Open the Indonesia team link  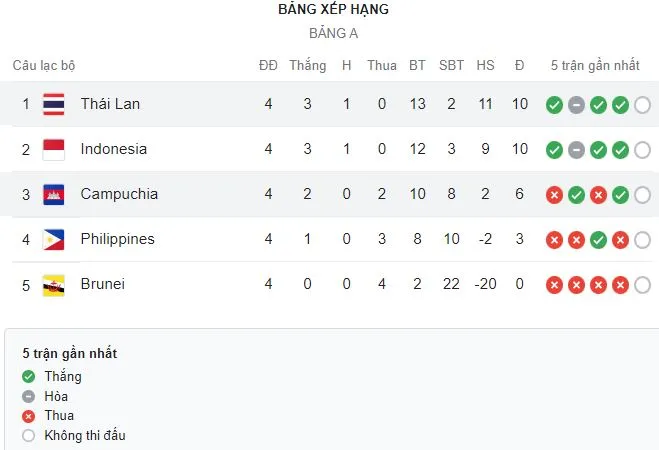tap(114, 149)
